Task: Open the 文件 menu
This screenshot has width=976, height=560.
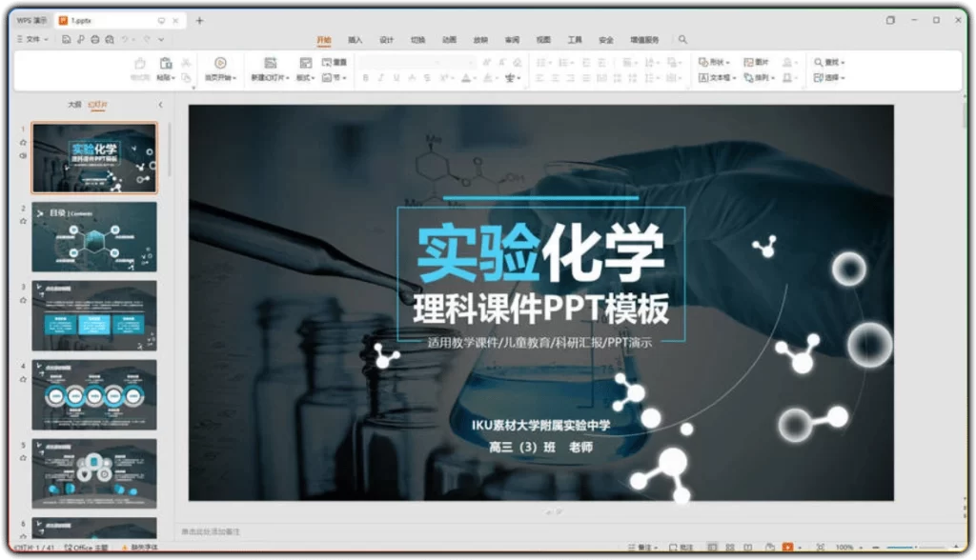Action: tap(31, 39)
